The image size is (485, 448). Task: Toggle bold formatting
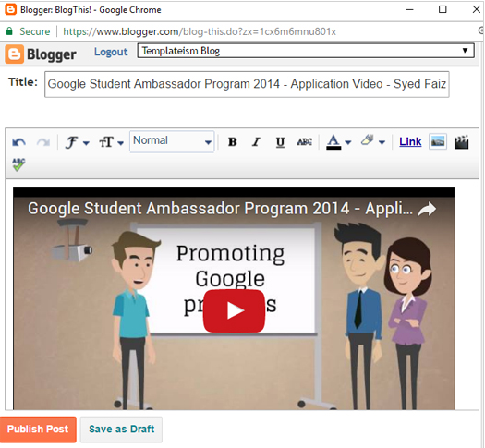click(232, 142)
